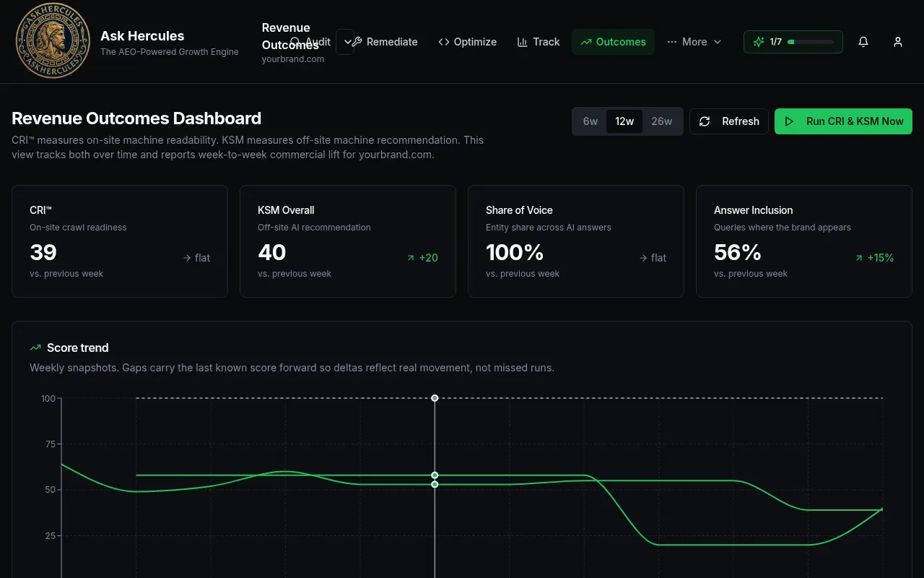Viewport: 924px width, 578px height.
Task: Open the Answer Inclusion card
Action: [804, 241]
